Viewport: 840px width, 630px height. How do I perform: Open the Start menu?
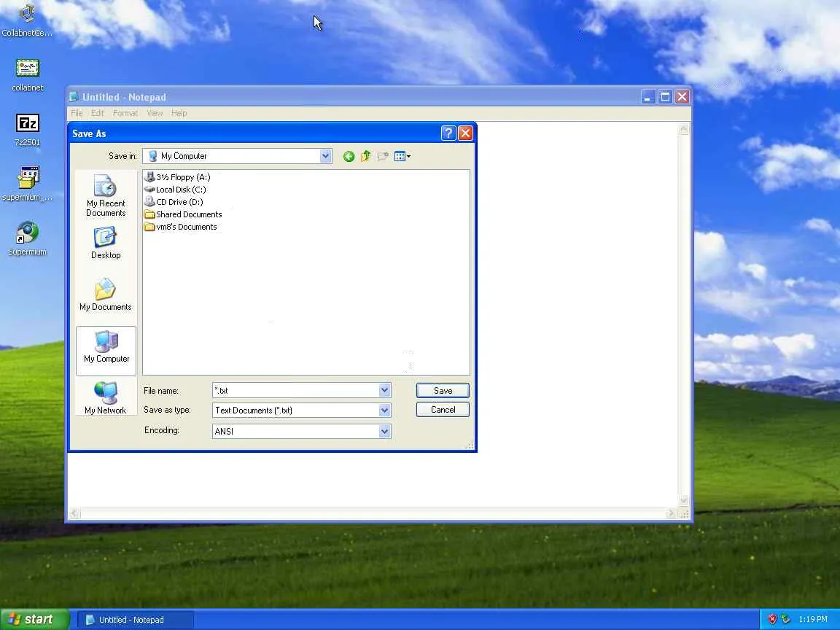[34, 619]
